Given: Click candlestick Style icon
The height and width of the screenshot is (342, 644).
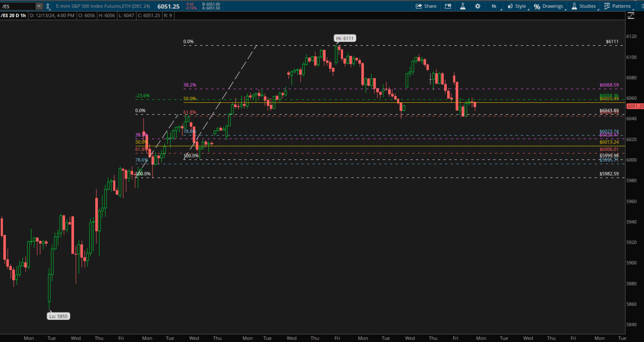Looking at the screenshot, I should coord(510,6).
